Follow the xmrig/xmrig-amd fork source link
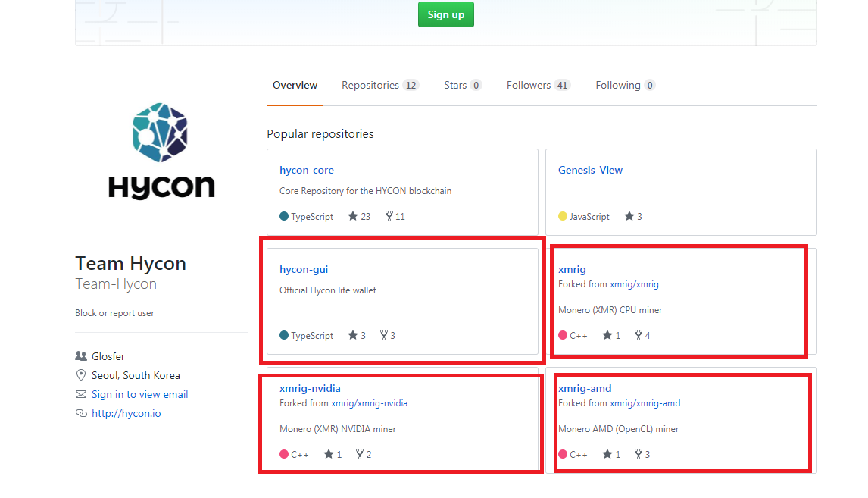 point(645,403)
